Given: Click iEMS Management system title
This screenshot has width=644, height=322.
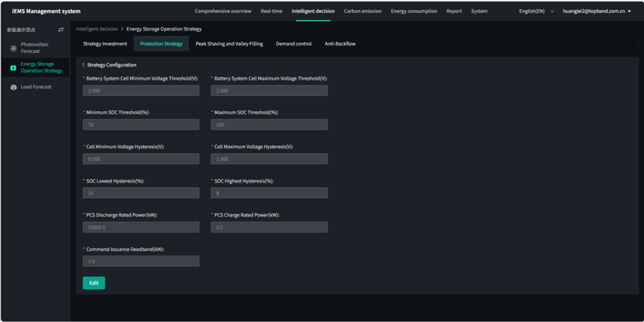Looking at the screenshot, I should click(x=46, y=11).
